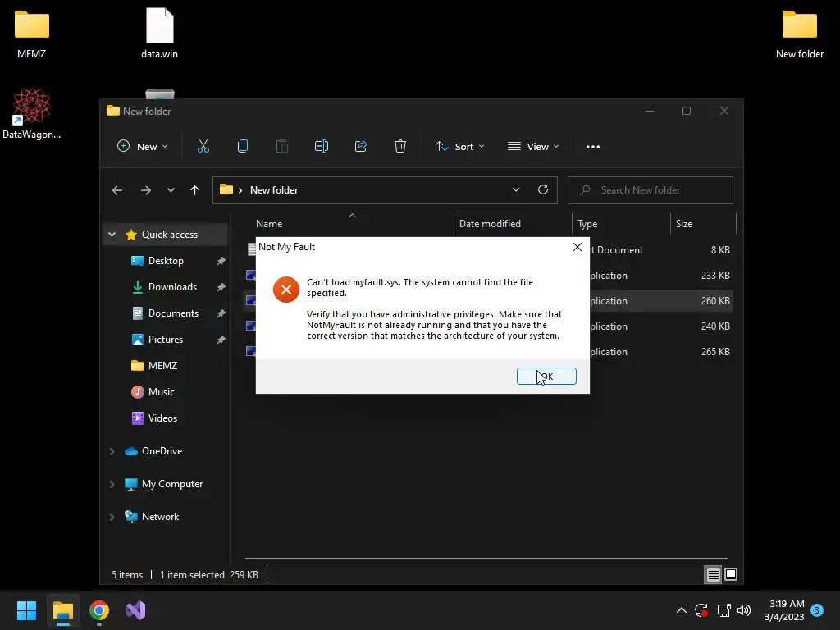Expand the OneDrive tree node
The height and width of the screenshot is (630, 840).
112,452
